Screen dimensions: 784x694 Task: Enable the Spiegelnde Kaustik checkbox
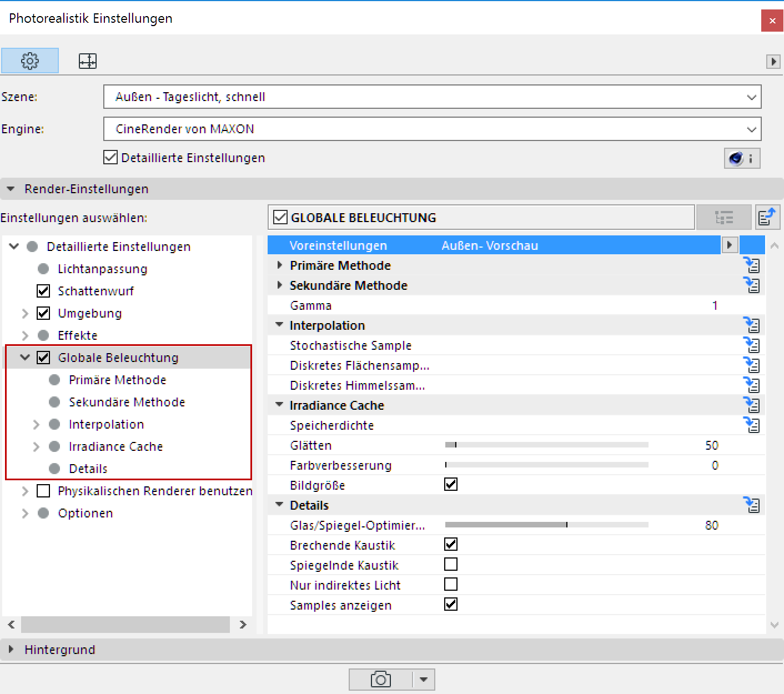pyautogui.click(x=451, y=565)
